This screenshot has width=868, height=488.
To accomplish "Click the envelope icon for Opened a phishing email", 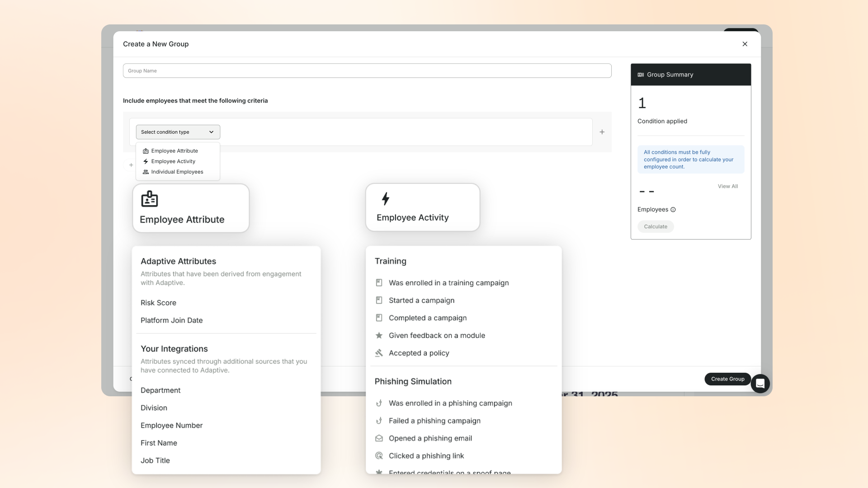I will pyautogui.click(x=379, y=438).
